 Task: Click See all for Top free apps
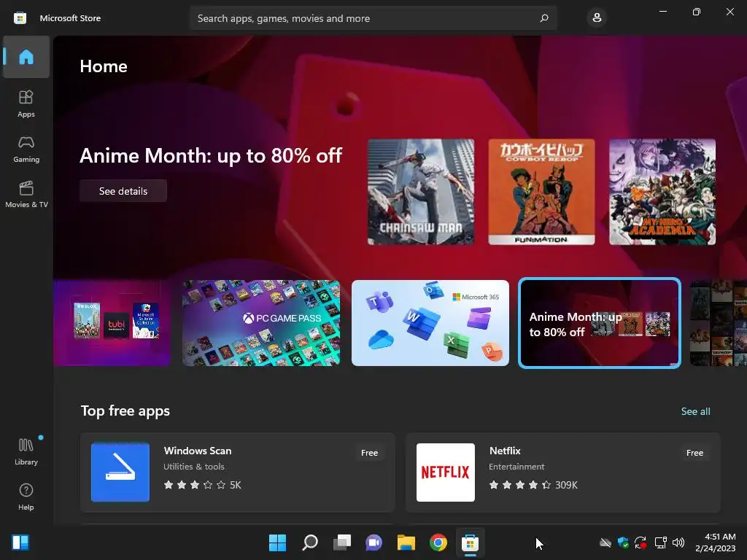[695, 411]
